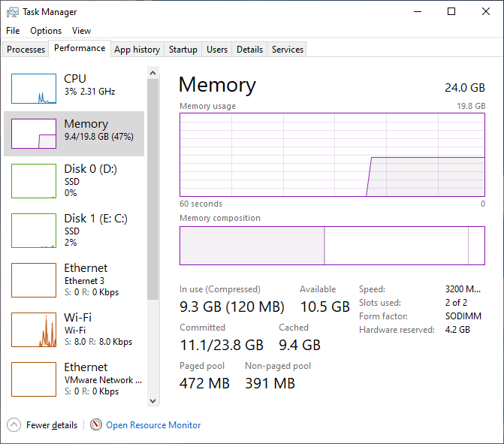The height and width of the screenshot is (444, 504).
Task: Click the Task Manager app icon in title bar
Action: point(12,12)
